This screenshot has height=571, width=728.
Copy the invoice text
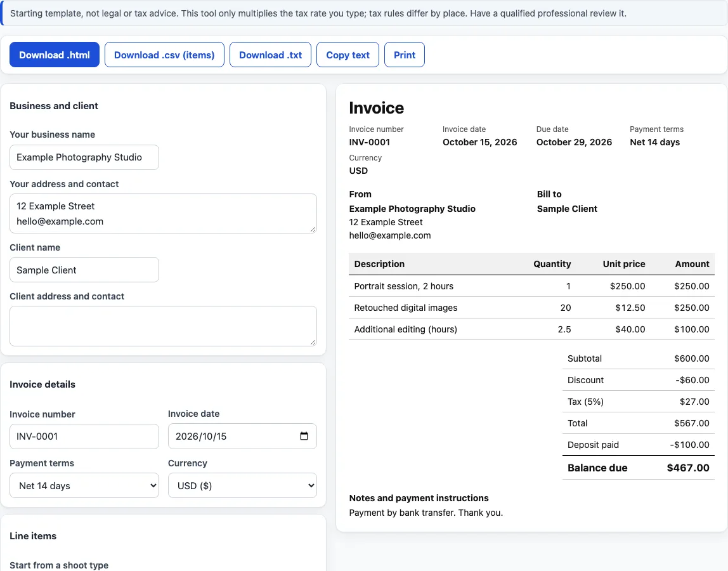click(348, 55)
